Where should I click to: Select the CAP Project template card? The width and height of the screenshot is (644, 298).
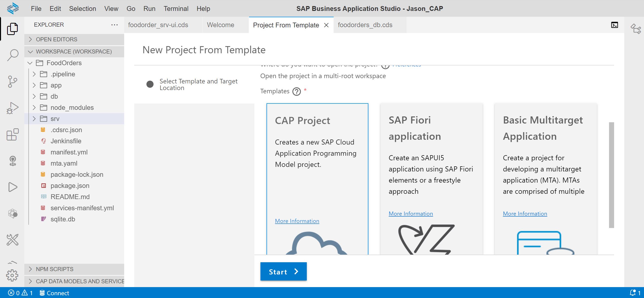(x=317, y=179)
